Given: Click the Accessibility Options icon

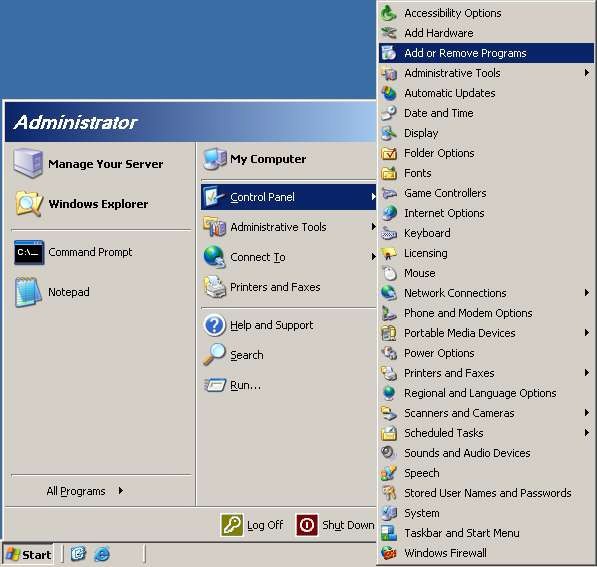Looking at the screenshot, I should coord(389,13).
